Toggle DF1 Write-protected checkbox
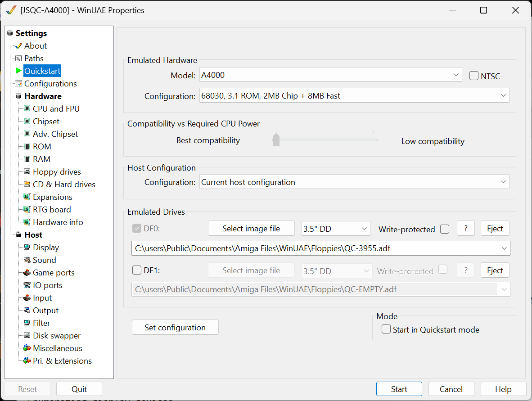This screenshot has height=401, width=532. click(x=443, y=270)
